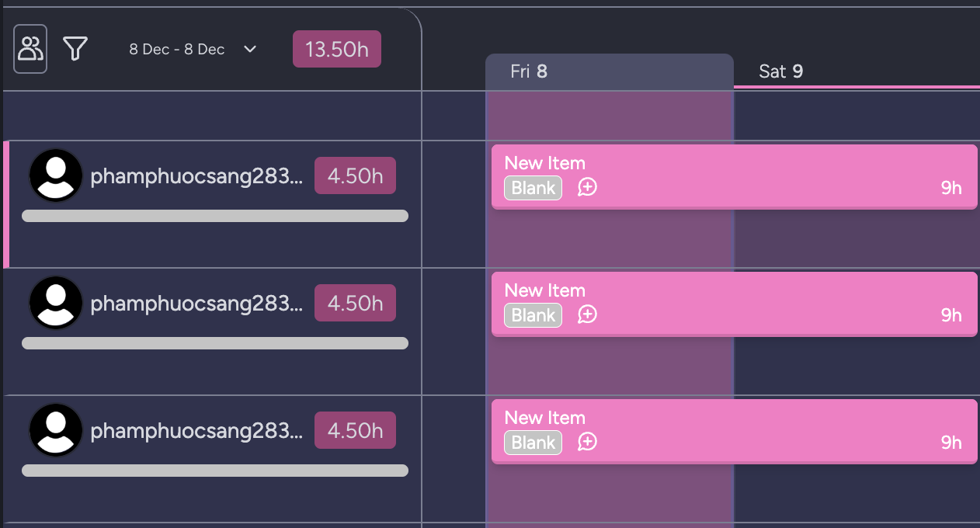Click first user's profile avatar
The image size is (980, 528).
56,175
